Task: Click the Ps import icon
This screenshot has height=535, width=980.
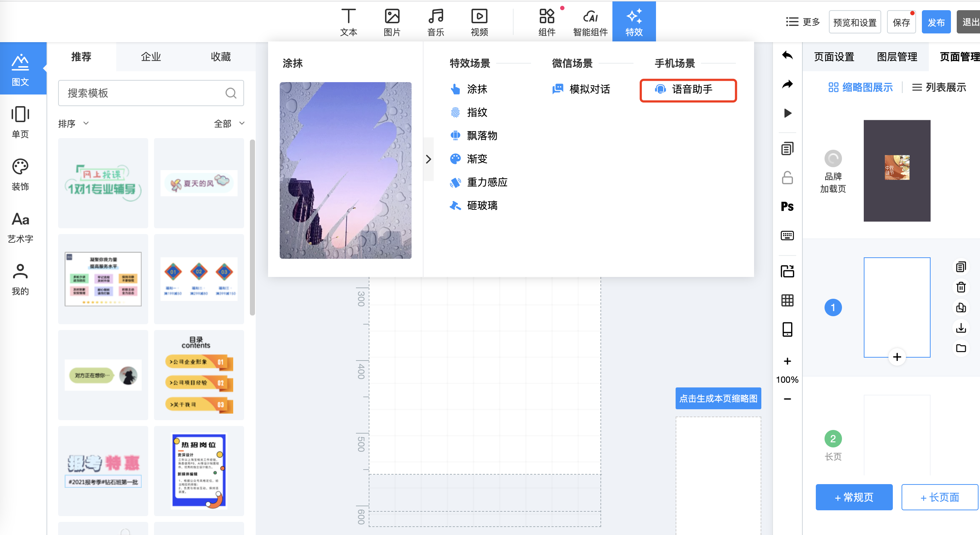Action: [x=787, y=206]
